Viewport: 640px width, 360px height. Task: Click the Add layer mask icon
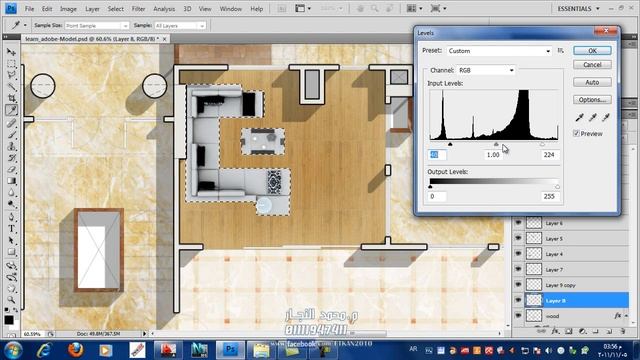click(x=569, y=331)
